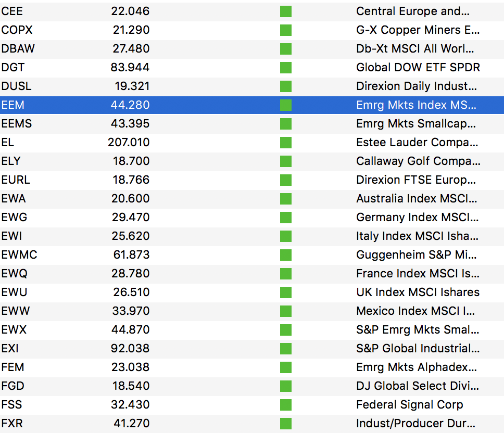Select the EURL ticker symbol

(x=16, y=180)
